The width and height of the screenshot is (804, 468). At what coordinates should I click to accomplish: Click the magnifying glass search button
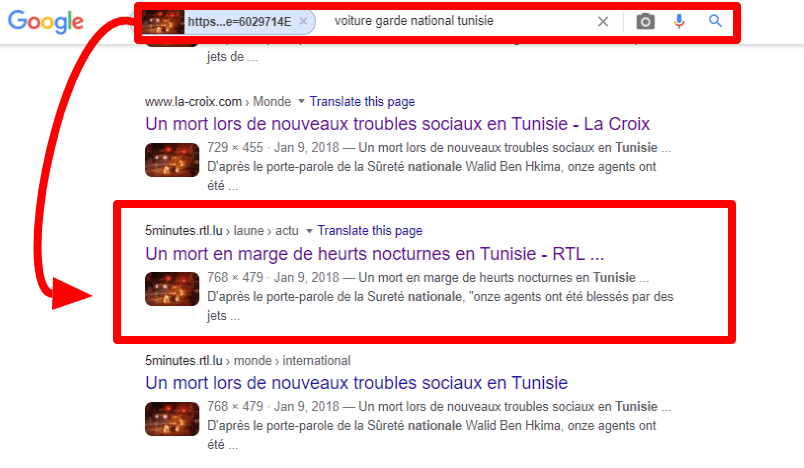[715, 21]
